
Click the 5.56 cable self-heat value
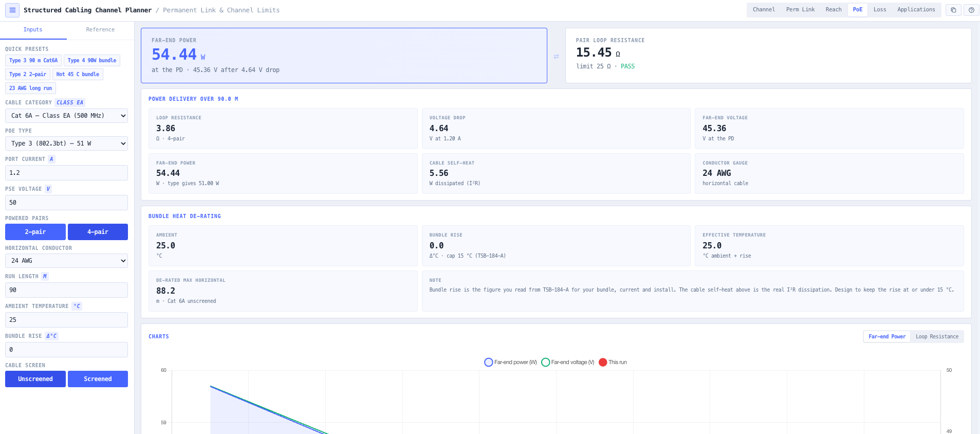tap(439, 173)
